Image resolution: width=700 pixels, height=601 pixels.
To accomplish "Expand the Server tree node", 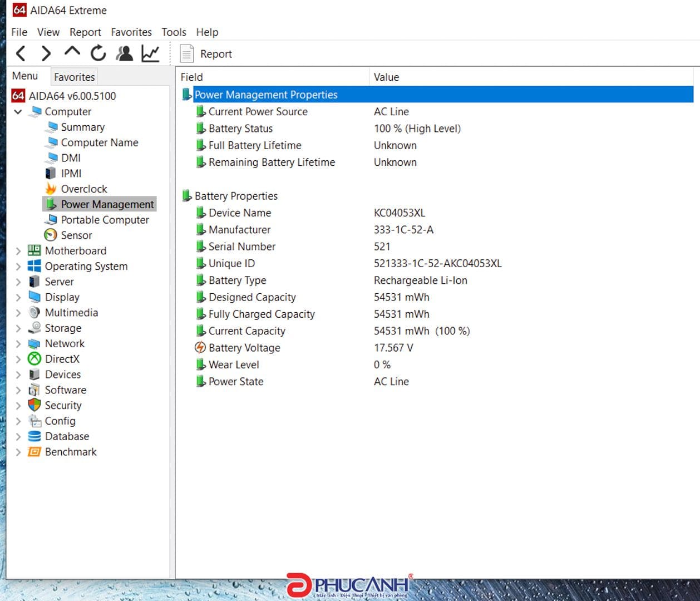I will pos(18,282).
